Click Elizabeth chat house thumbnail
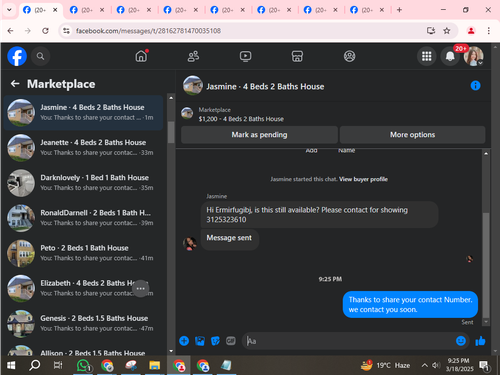Image resolution: width=500 pixels, height=375 pixels. pos(21,288)
